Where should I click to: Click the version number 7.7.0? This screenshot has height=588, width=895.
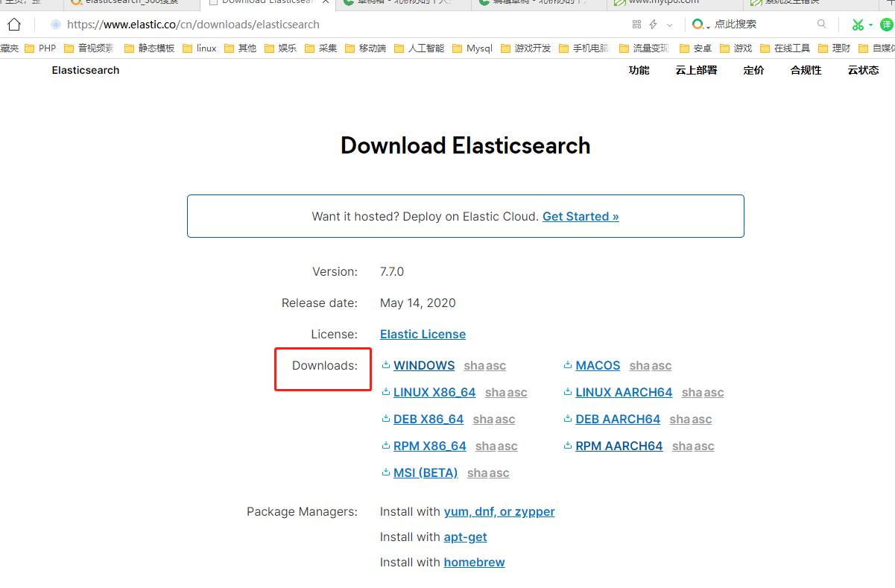392,271
